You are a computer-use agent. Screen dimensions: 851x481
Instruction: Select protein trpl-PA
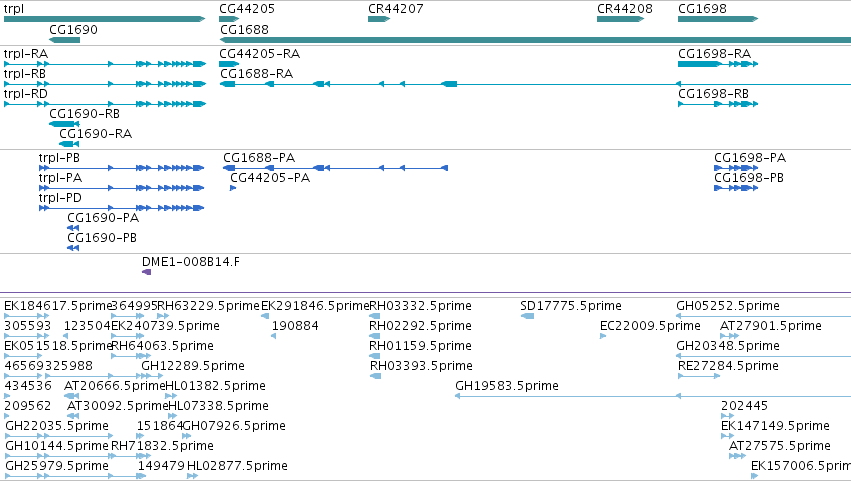coord(122,188)
